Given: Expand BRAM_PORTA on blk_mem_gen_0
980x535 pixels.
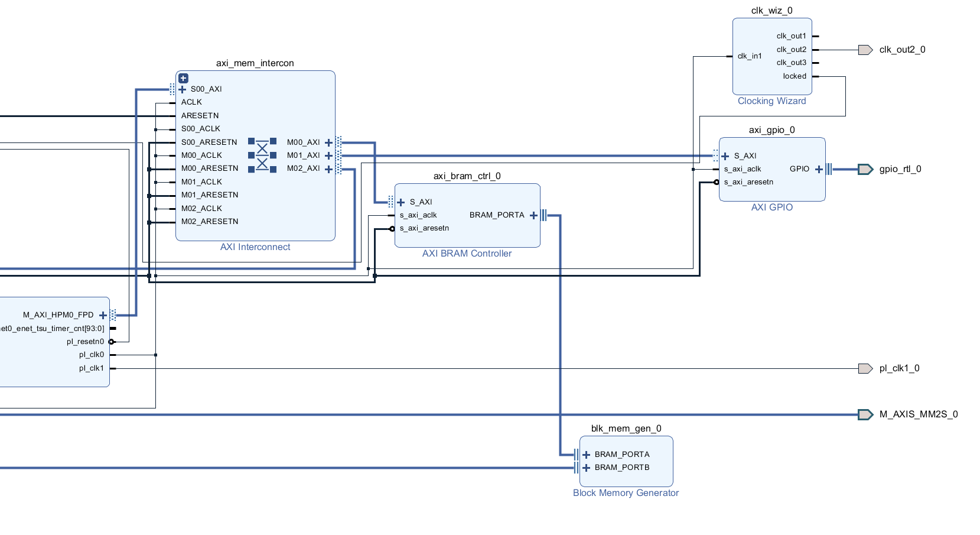Looking at the screenshot, I should [x=587, y=455].
